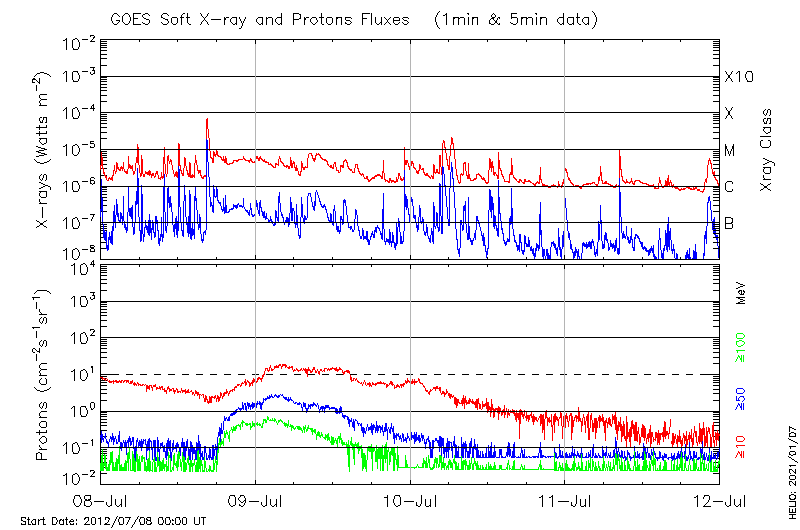Click the green ≥100 MeV legend label

(742, 347)
